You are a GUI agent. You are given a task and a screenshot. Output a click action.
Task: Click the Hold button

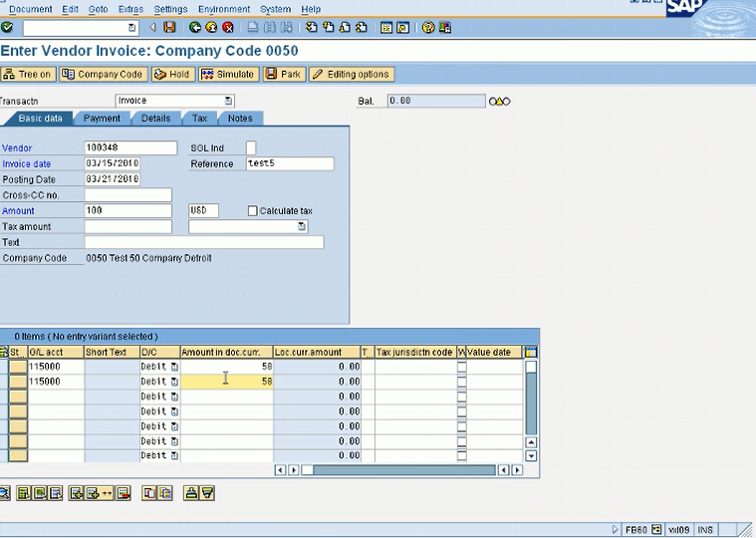pos(173,75)
